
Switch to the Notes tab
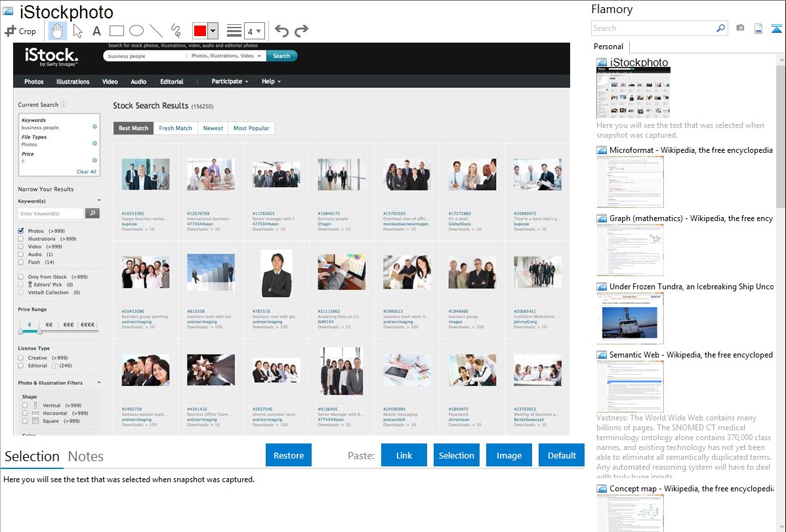(86, 457)
